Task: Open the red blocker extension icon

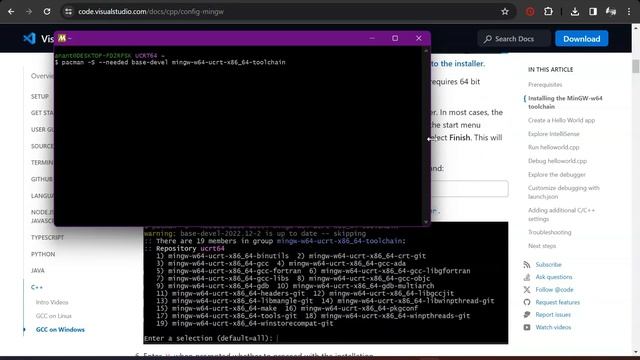Action: click(x=530, y=12)
